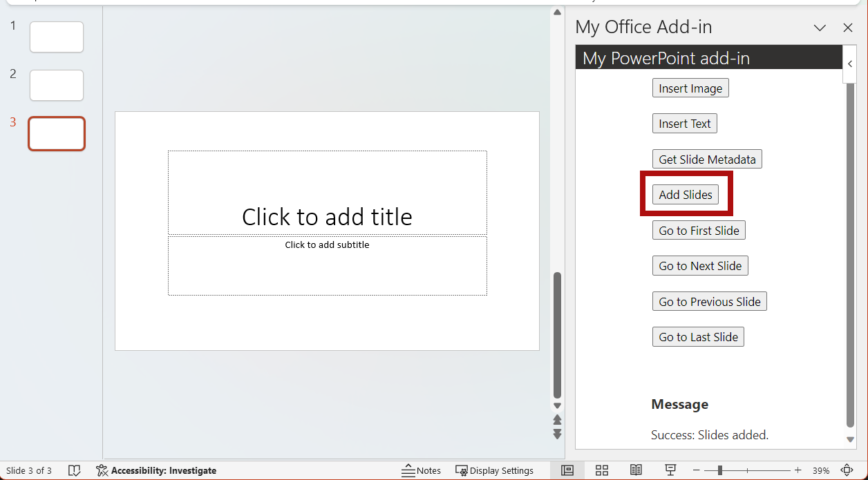Switch to Normal view in status bar
This screenshot has width=868, height=480.
click(567, 470)
